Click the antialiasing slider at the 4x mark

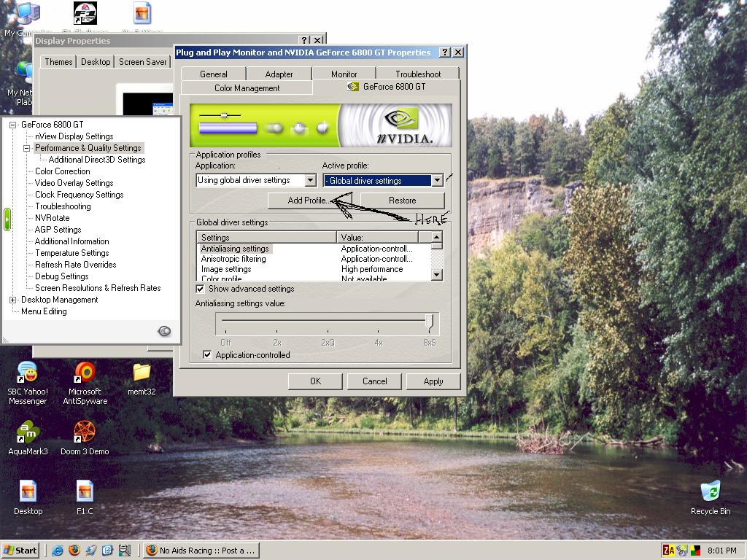tap(379, 322)
